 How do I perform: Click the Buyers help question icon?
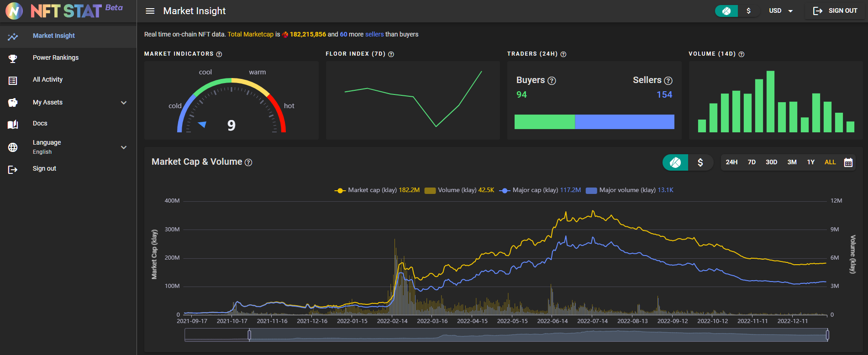(x=552, y=81)
